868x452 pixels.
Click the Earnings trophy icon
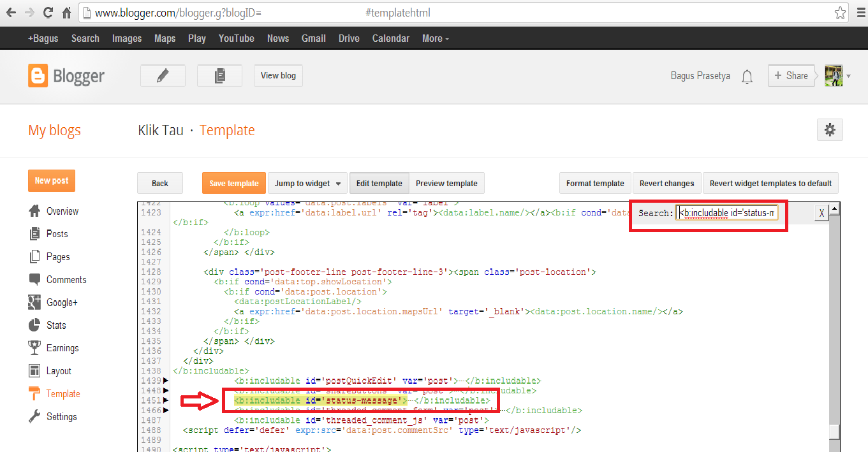[34, 348]
